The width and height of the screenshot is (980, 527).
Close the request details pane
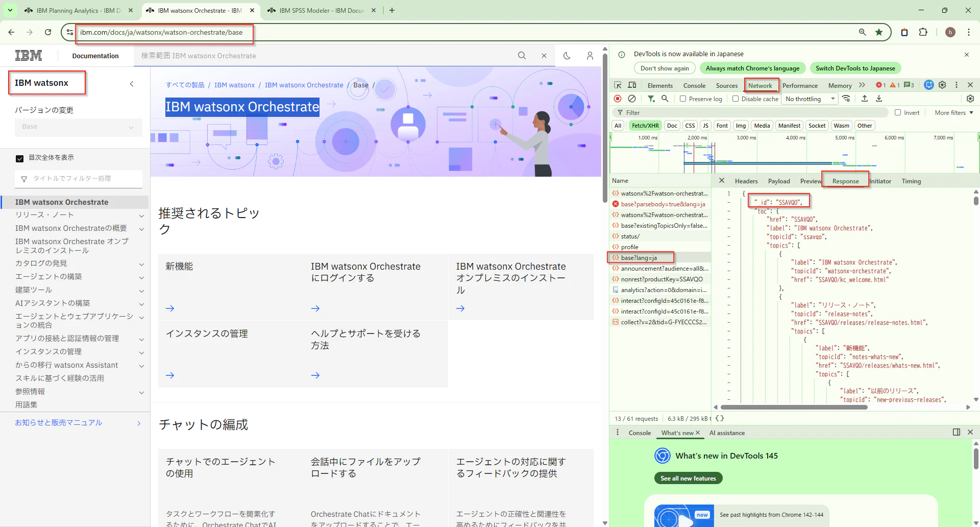722,181
